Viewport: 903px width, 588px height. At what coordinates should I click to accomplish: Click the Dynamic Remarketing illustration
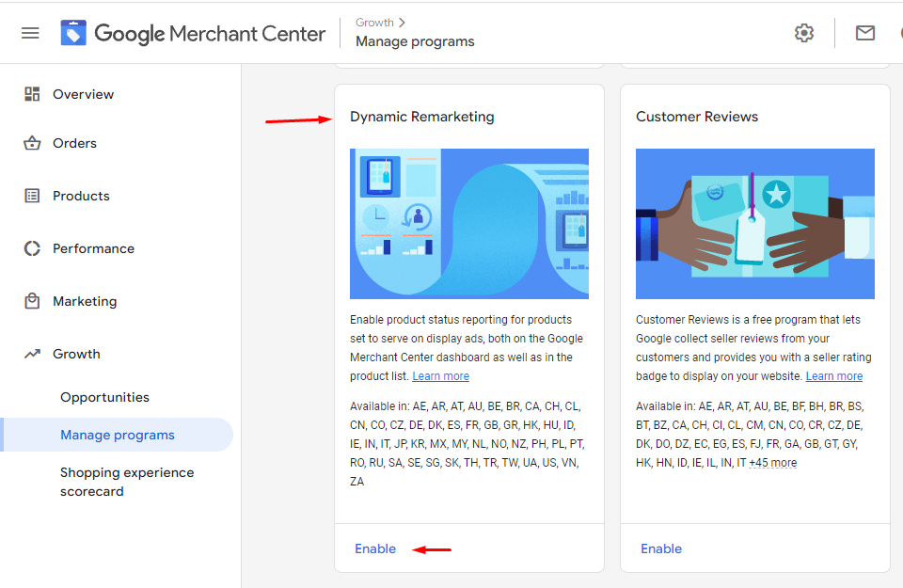(x=469, y=224)
